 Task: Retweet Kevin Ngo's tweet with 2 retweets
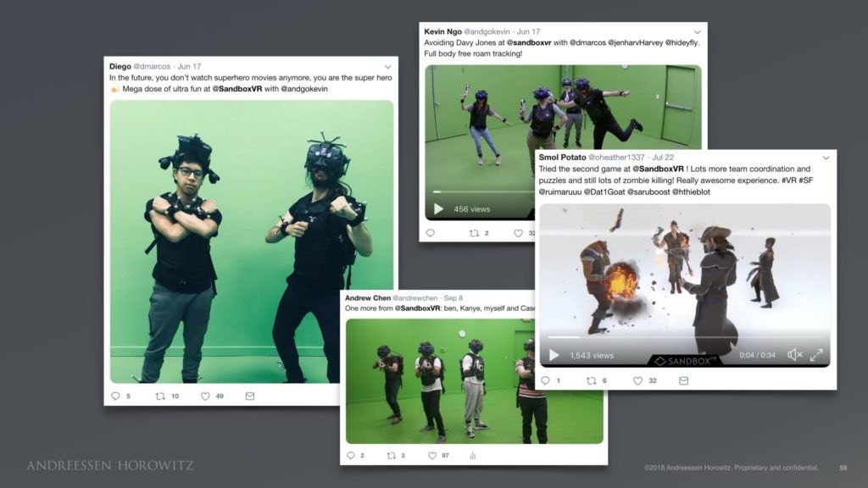pos(474,233)
